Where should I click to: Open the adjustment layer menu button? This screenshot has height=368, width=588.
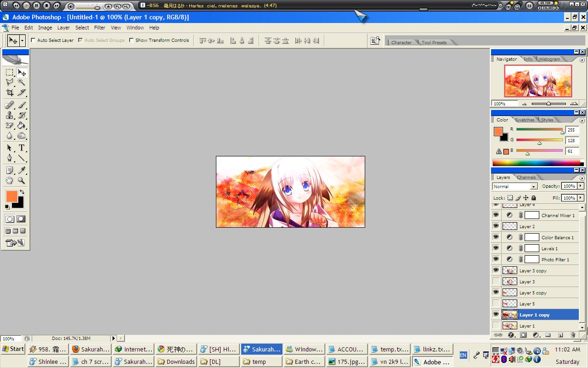pos(536,335)
